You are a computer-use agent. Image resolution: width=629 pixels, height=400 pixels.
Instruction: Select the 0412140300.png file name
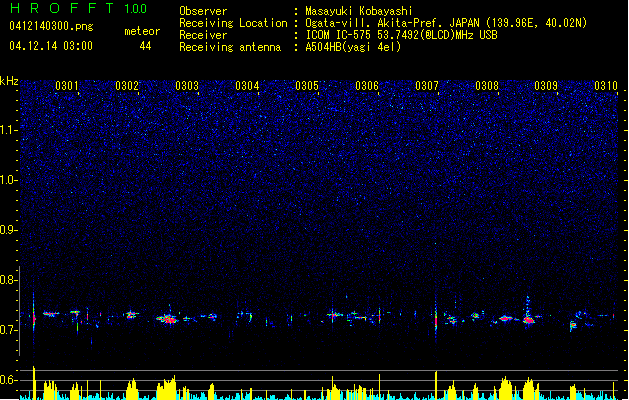[51, 27]
